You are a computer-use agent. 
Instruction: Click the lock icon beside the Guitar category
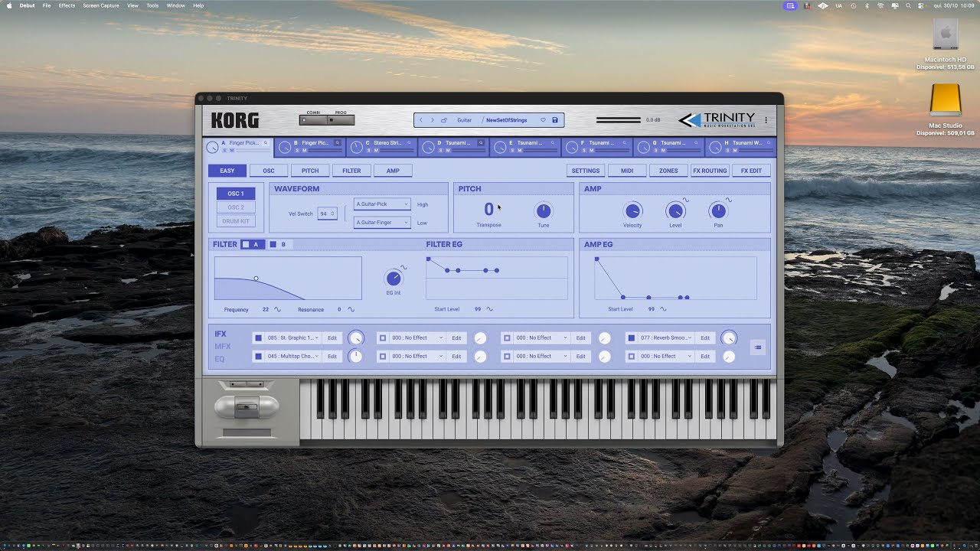(444, 120)
